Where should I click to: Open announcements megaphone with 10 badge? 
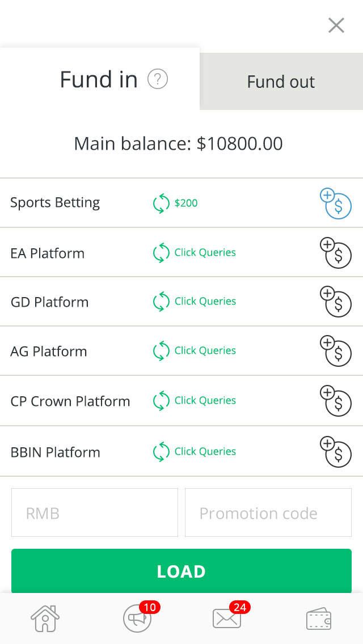[x=138, y=618]
